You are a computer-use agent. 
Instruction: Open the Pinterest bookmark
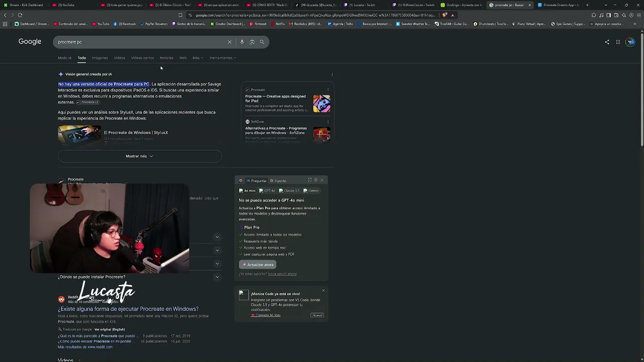click(258, 24)
